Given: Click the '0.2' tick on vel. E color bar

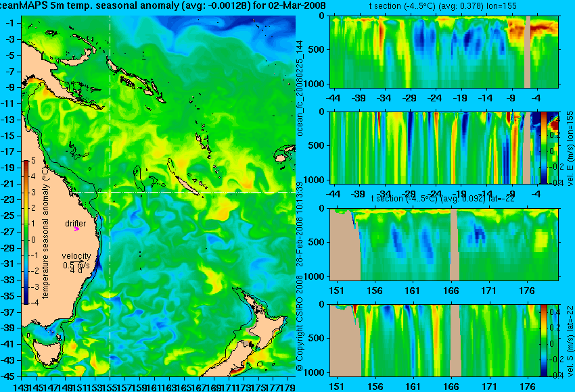Looking at the screenshot, I should (555, 134).
